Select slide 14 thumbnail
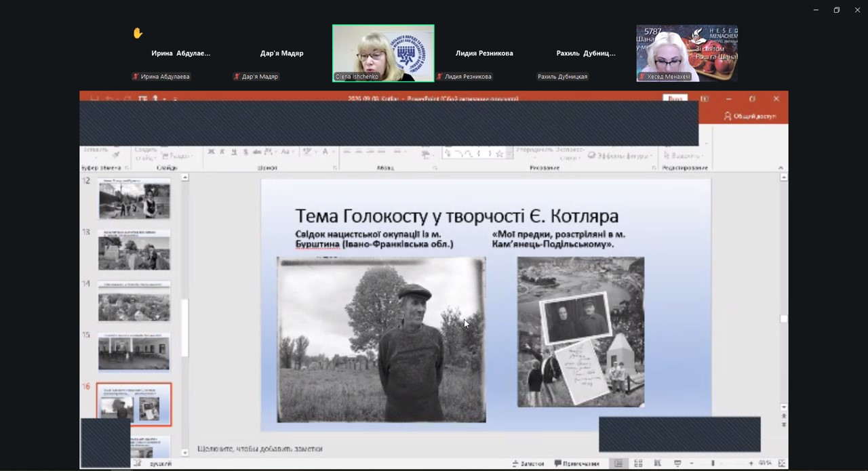The height and width of the screenshot is (471, 868). tap(134, 301)
